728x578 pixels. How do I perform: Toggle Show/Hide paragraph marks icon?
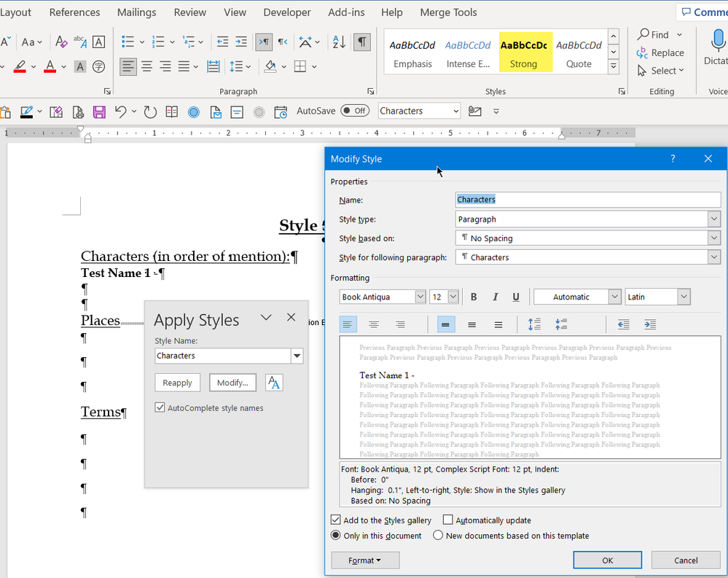pos(362,42)
